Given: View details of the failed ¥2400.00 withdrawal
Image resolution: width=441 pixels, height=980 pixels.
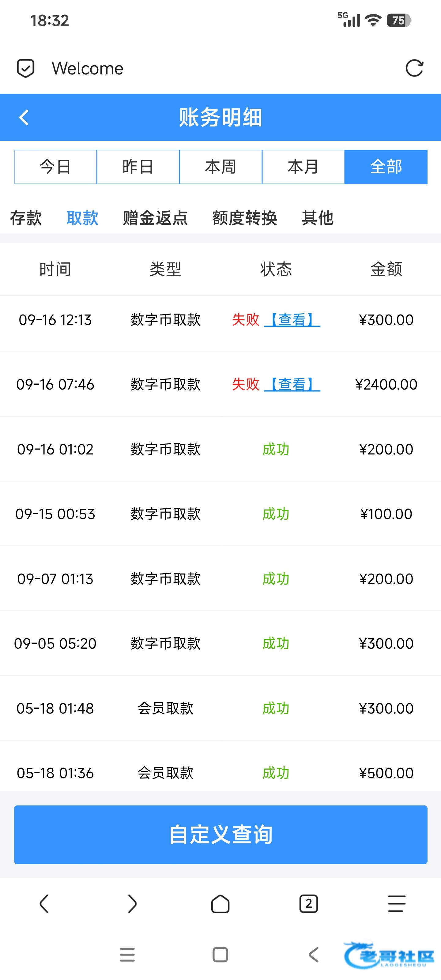Looking at the screenshot, I should [x=292, y=384].
